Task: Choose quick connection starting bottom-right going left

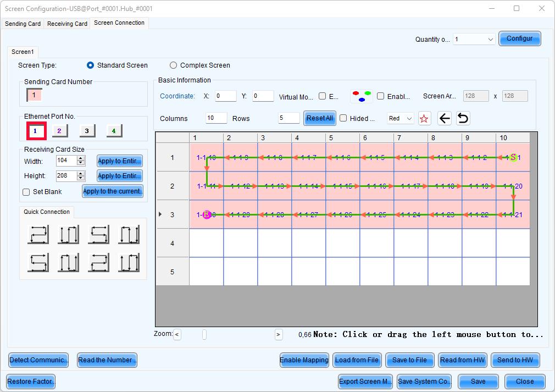Action: click(98, 262)
